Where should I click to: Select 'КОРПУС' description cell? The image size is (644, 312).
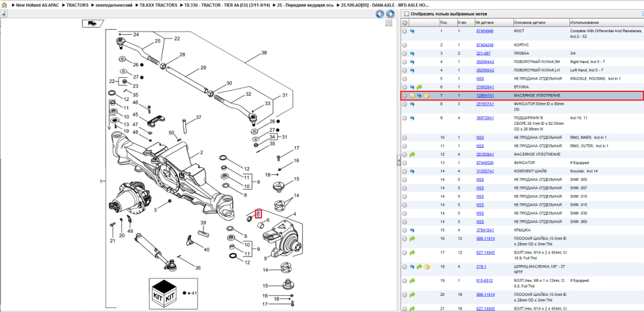(521, 45)
